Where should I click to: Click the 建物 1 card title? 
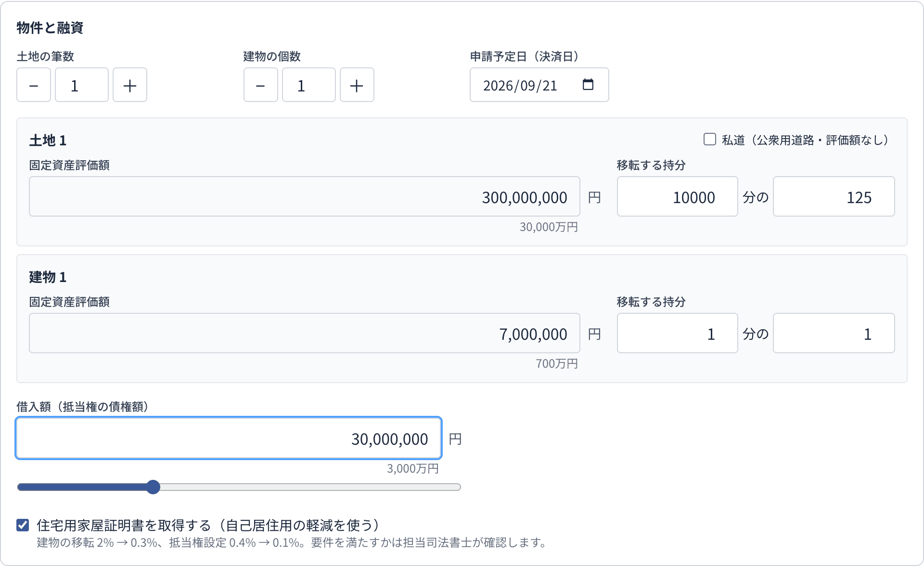pos(48,277)
